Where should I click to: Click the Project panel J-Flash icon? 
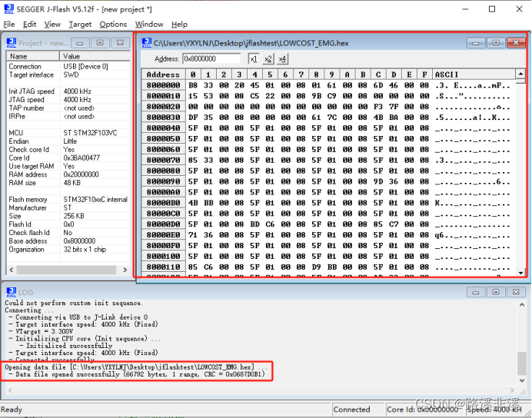tap(12, 43)
